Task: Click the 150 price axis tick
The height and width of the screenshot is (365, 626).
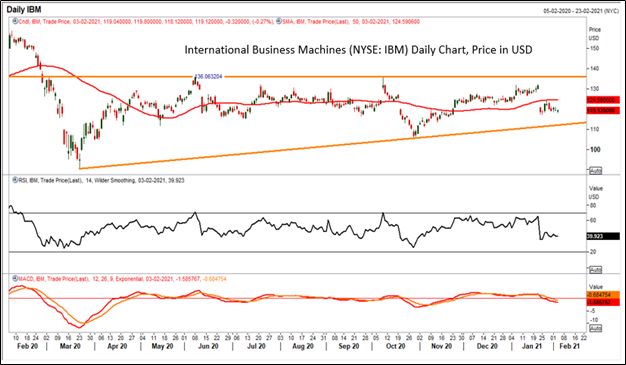Action: coord(594,48)
